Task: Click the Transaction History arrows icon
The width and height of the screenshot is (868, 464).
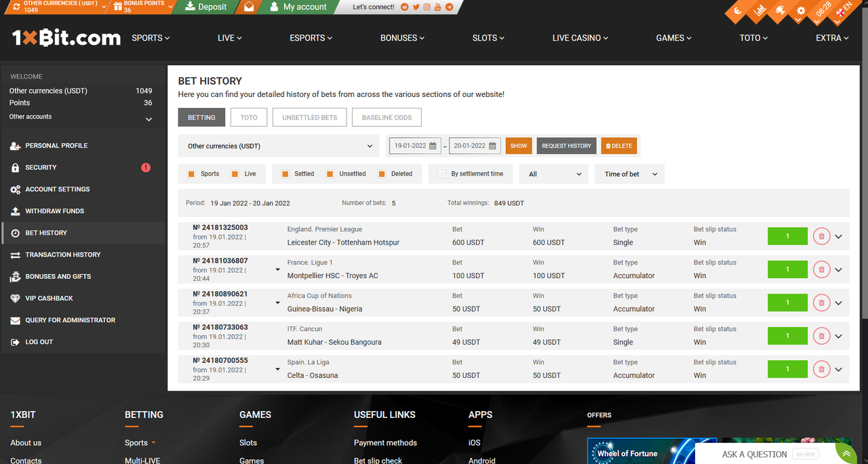Action: [x=15, y=255]
